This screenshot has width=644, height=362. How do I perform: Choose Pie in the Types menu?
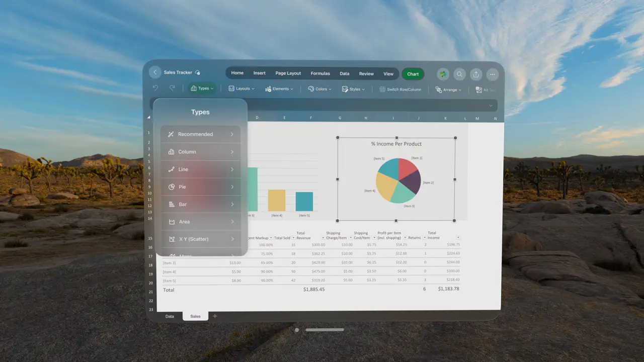point(201,187)
